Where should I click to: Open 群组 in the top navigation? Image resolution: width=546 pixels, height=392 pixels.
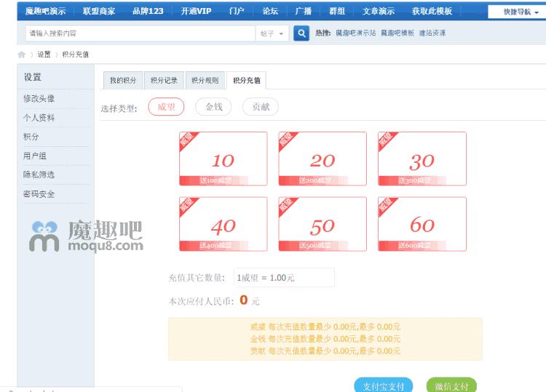tap(337, 11)
